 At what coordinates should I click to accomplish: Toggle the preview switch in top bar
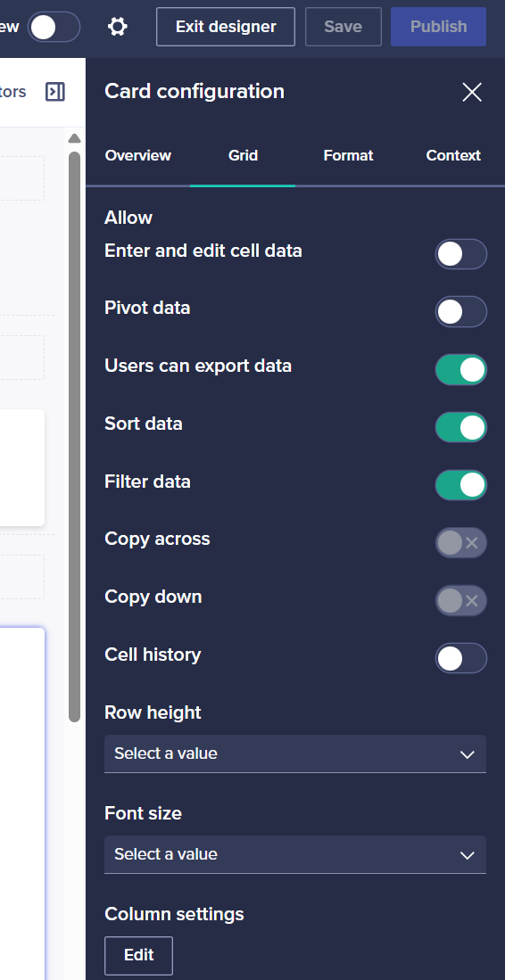pos(54,27)
